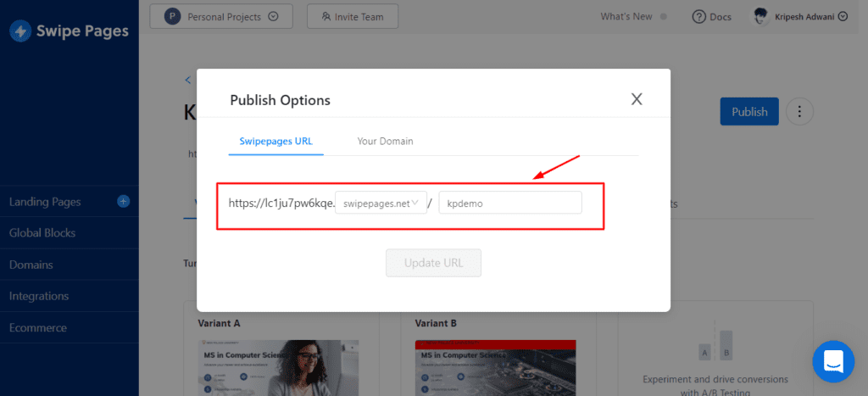Open the Docs link text
The width and height of the screenshot is (868, 396).
[x=721, y=17]
